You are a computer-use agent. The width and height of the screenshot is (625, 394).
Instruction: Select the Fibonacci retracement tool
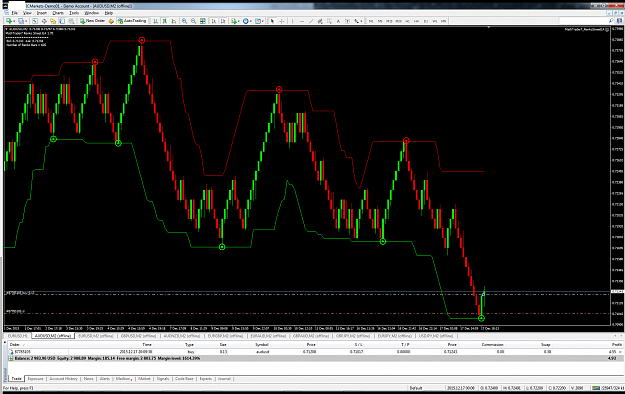pos(329,21)
